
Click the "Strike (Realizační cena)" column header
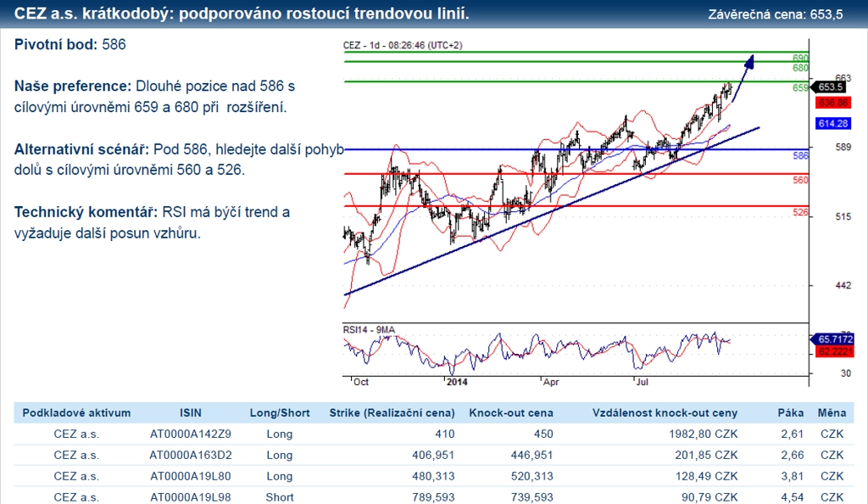click(x=392, y=412)
